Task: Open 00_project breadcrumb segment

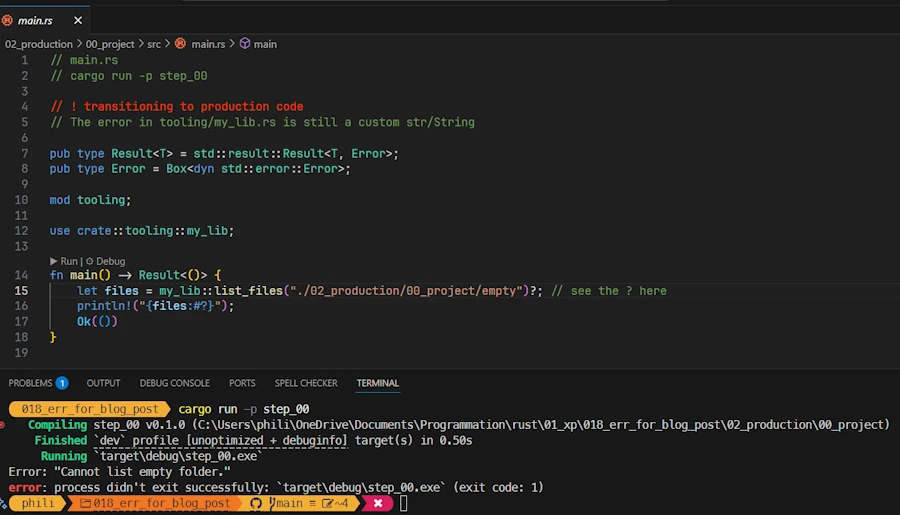Action: tap(110, 44)
